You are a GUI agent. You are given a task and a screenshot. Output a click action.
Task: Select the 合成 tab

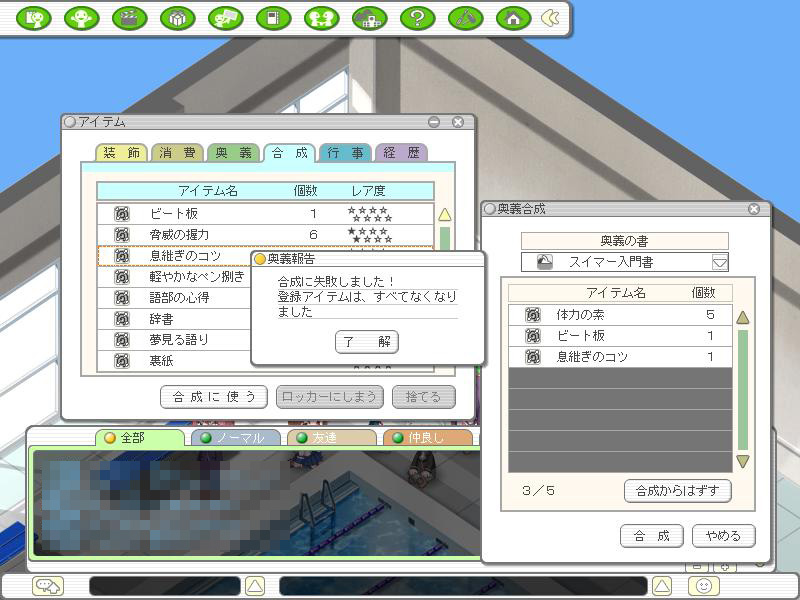[290, 153]
